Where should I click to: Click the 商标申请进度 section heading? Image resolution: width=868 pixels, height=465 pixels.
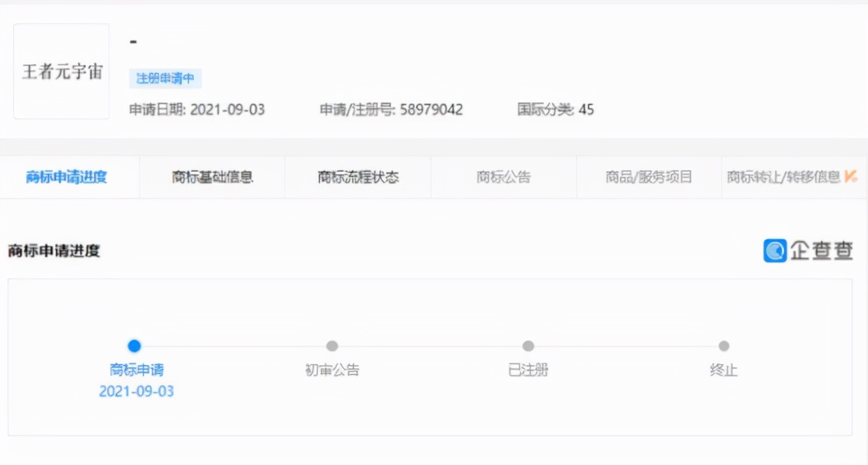[x=54, y=251]
